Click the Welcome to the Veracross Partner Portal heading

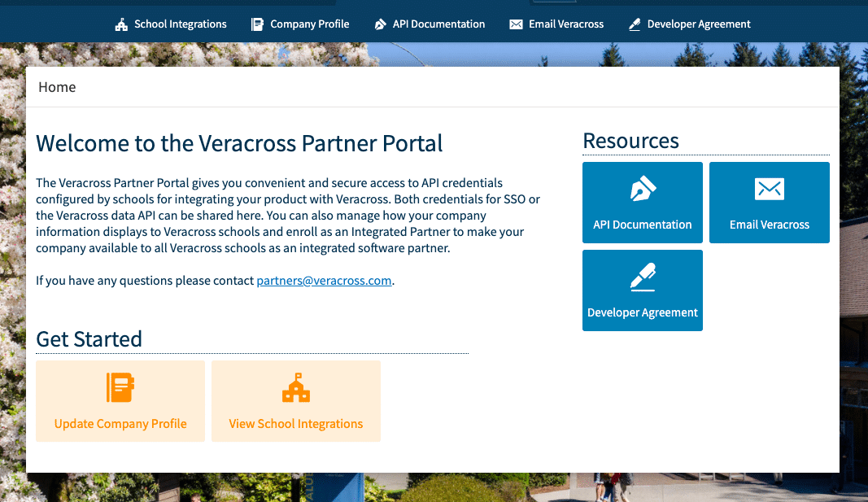tap(239, 143)
